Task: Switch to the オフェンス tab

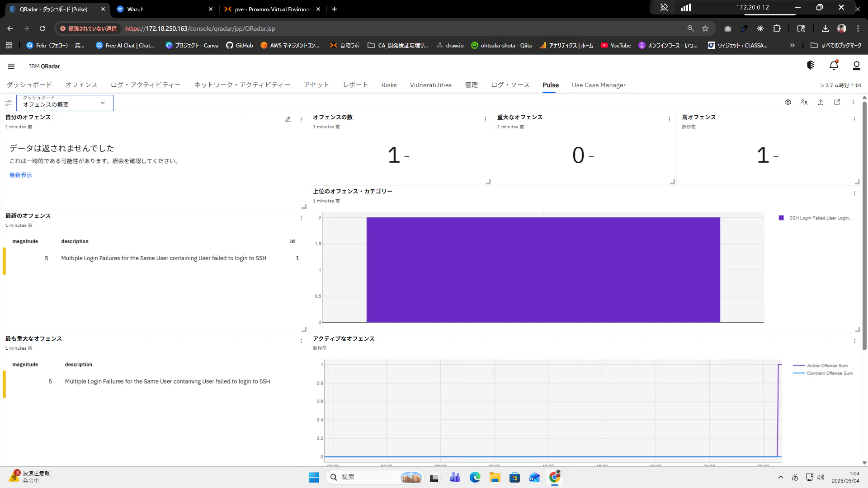Action: tap(81, 85)
